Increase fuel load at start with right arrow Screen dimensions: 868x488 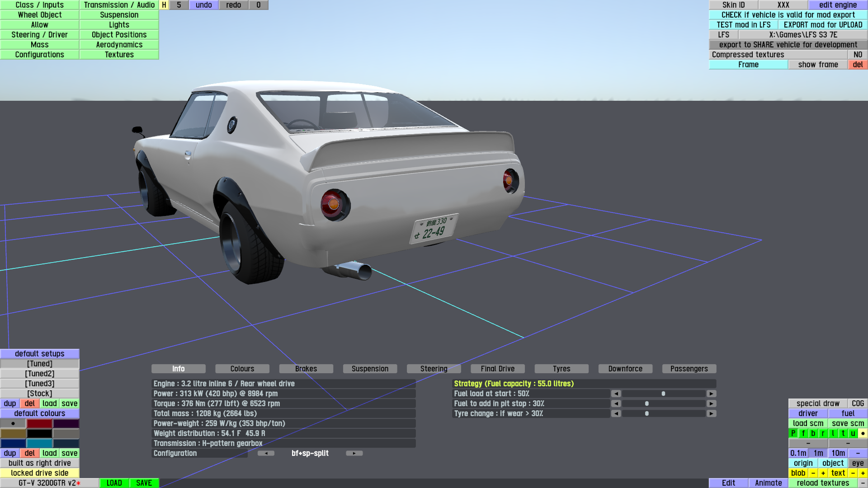pos(711,394)
